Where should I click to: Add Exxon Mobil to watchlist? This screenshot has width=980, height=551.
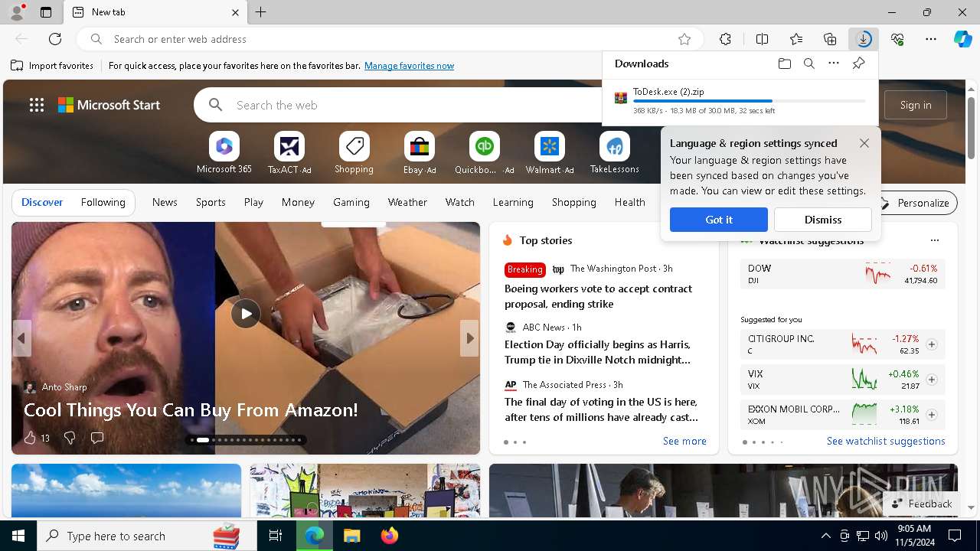tap(931, 415)
